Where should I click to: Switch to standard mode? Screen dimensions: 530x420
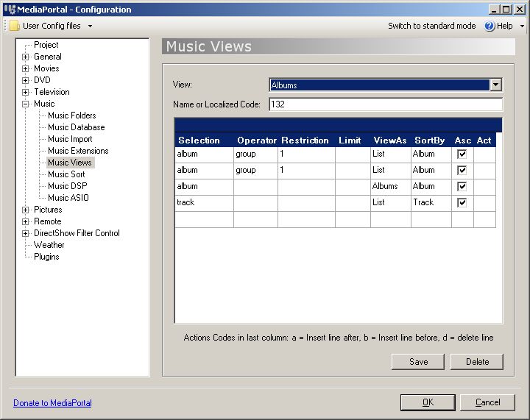click(431, 26)
